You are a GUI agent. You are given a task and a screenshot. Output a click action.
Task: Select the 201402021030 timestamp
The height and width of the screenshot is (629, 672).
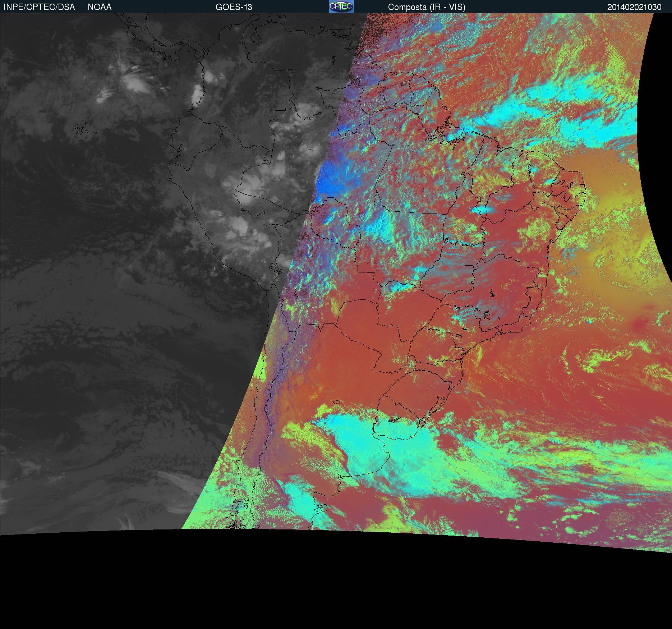[x=634, y=7]
